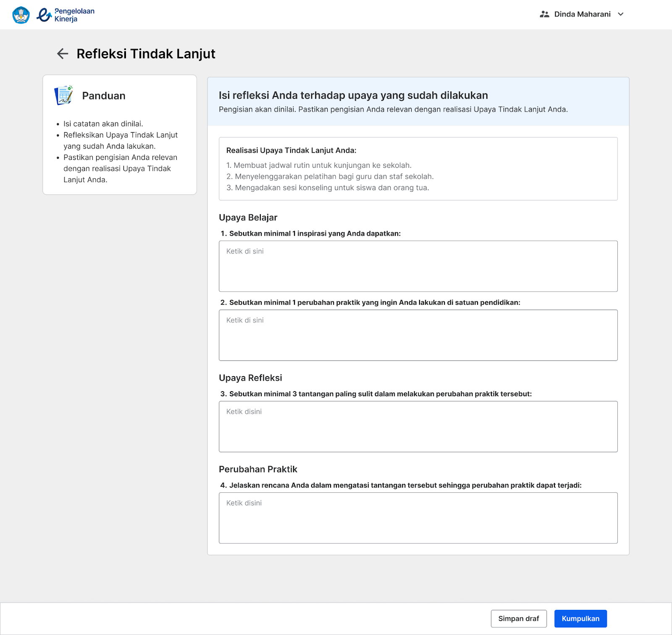Select 'Membuat jadwal rutin untuk kunjungan' item
The width and height of the screenshot is (672, 635).
pos(319,165)
